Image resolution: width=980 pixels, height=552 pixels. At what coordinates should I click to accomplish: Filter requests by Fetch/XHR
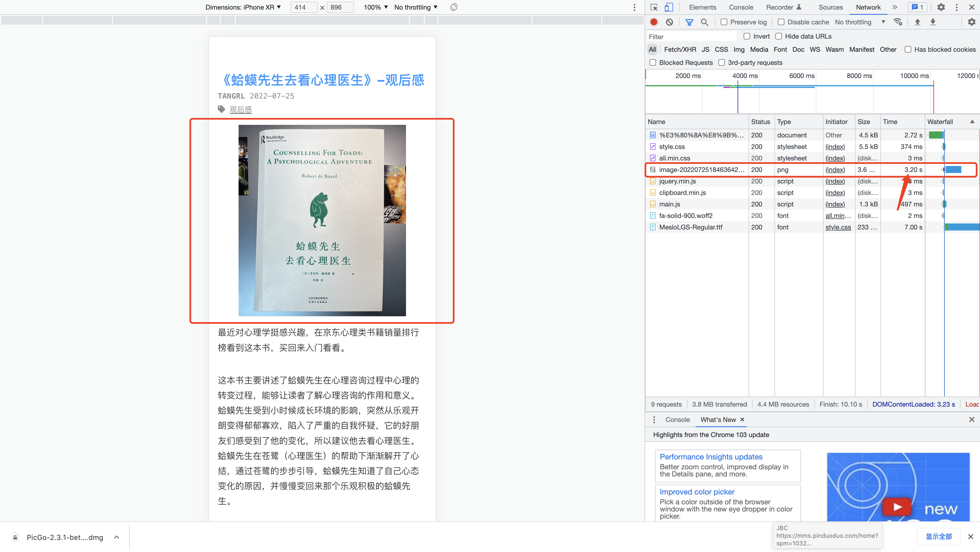[680, 50]
